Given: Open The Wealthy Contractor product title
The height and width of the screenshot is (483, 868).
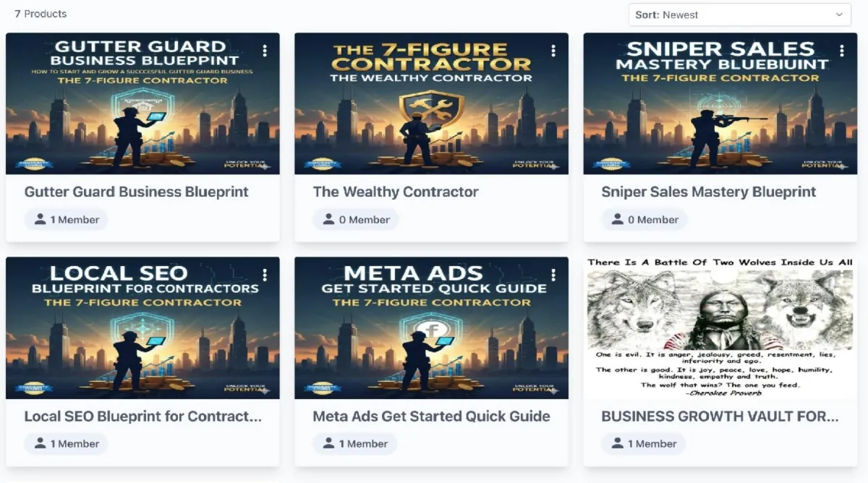Looking at the screenshot, I should tap(396, 192).
